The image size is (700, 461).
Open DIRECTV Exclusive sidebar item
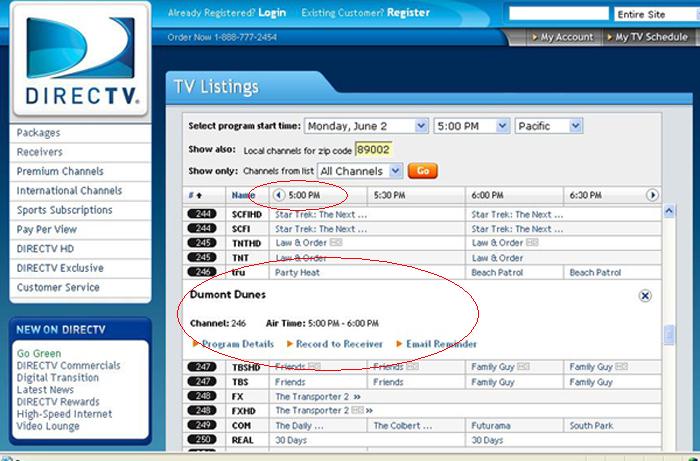click(x=60, y=268)
